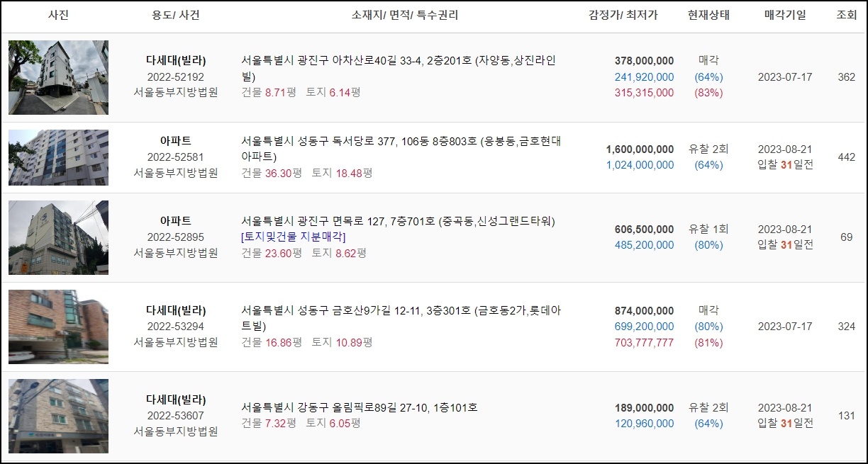Click building area 36.30평
This screenshot has width=868, height=464.
coord(283,173)
